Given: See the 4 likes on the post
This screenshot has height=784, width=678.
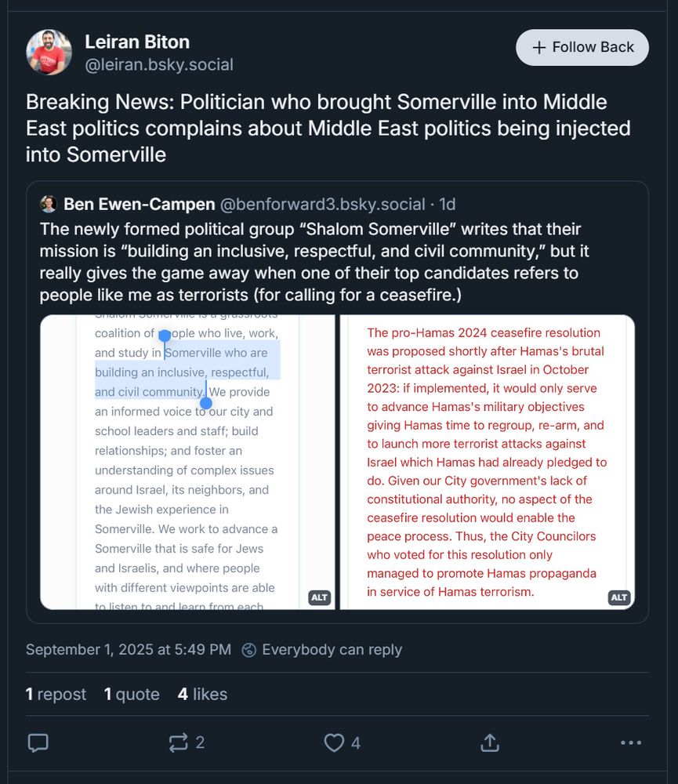Looking at the screenshot, I should pos(202,694).
